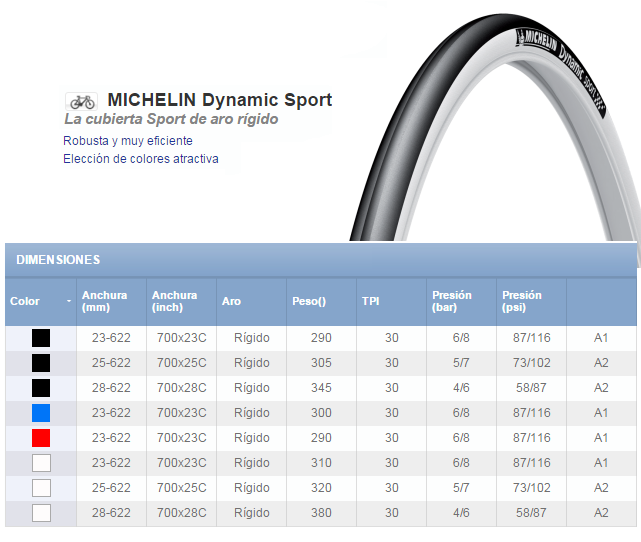Click the Presión (psi) column header

[531, 301]
